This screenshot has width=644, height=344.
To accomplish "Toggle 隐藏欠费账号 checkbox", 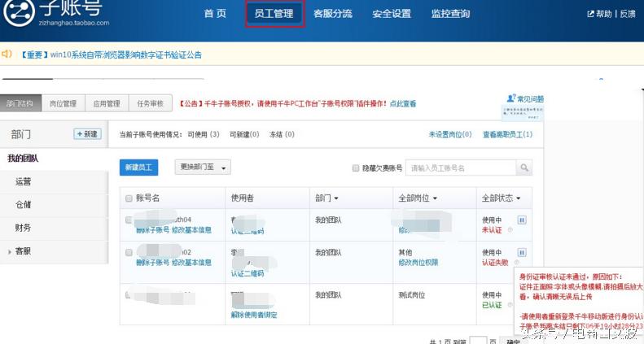I will click(x=356, y=168).
